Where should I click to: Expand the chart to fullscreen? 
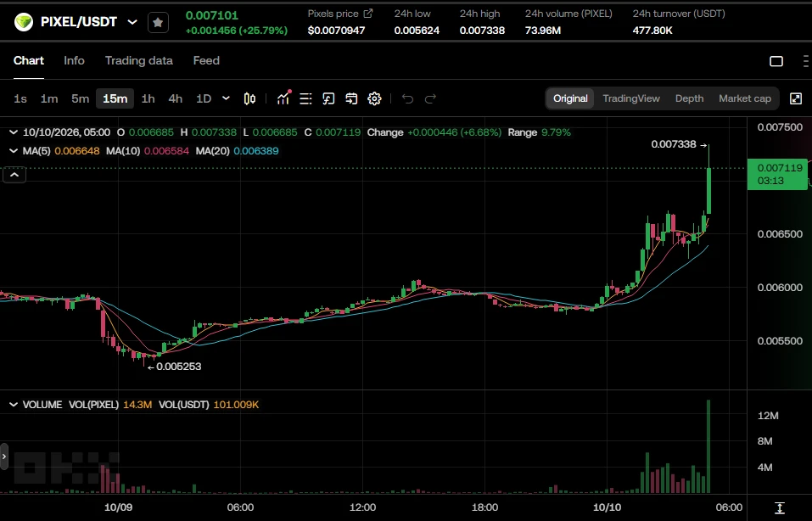coord(796,98)
